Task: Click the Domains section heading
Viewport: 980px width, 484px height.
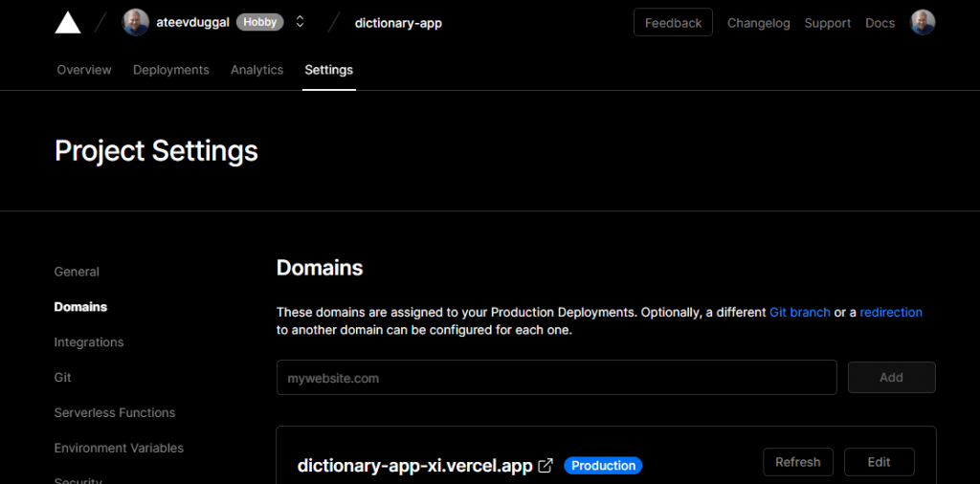Action: [x=320, y=268]
